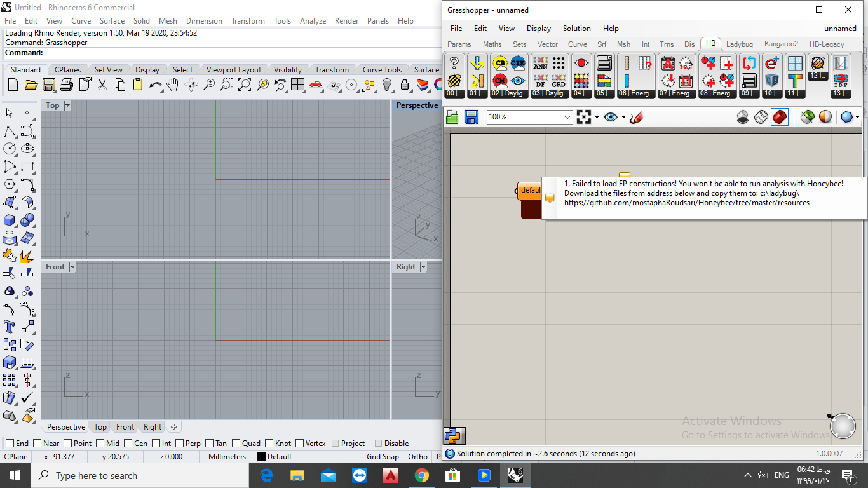Check the Quad osnap checkbox
Viewport: 868px width, 488px height.
[x=236, y=444]
